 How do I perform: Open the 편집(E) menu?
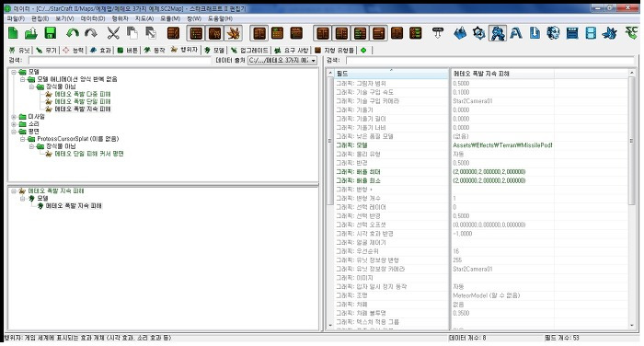[x=40, y=18]
